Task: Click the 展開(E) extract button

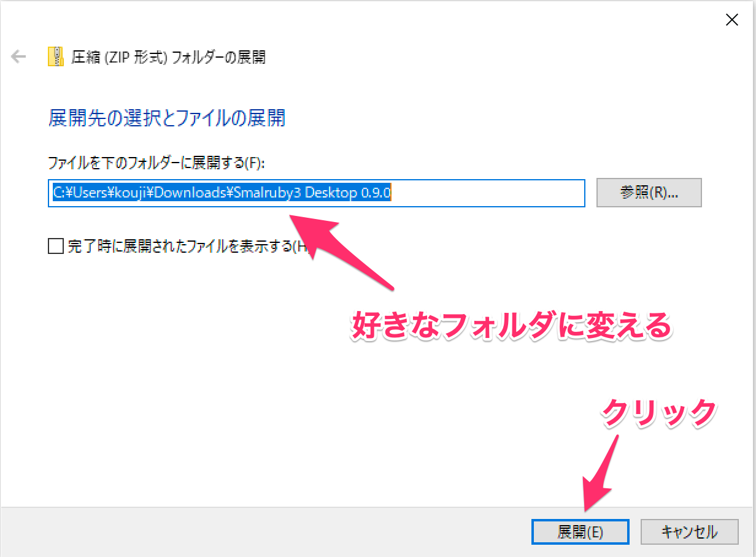Action: click(x=580, y=532)
